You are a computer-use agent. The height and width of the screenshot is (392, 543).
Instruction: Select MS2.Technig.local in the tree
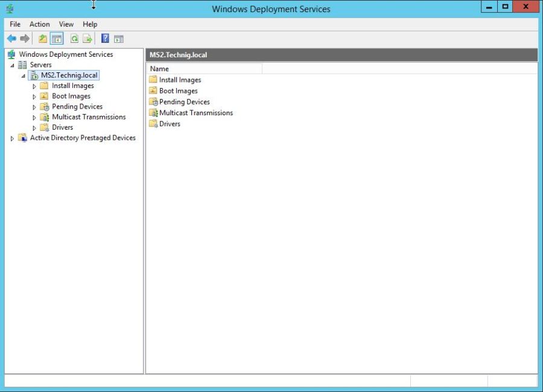[x=69, y=75]
